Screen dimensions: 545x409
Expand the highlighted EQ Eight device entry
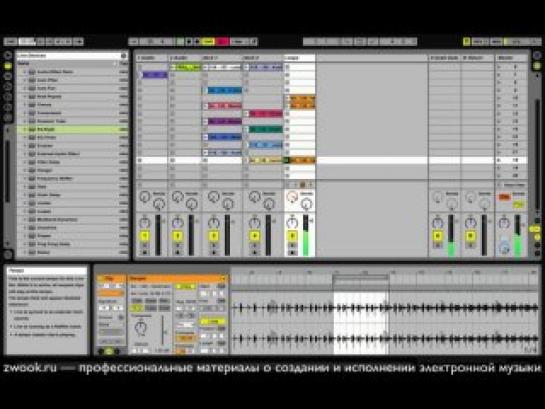click(x=25, y=129)
